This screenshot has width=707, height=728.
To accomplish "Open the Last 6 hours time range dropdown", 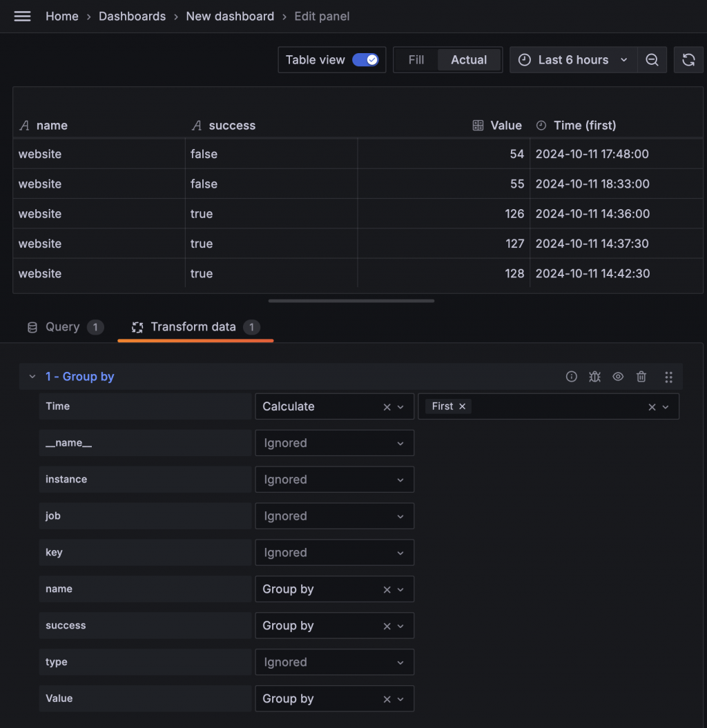I will (x=573, y=60).
